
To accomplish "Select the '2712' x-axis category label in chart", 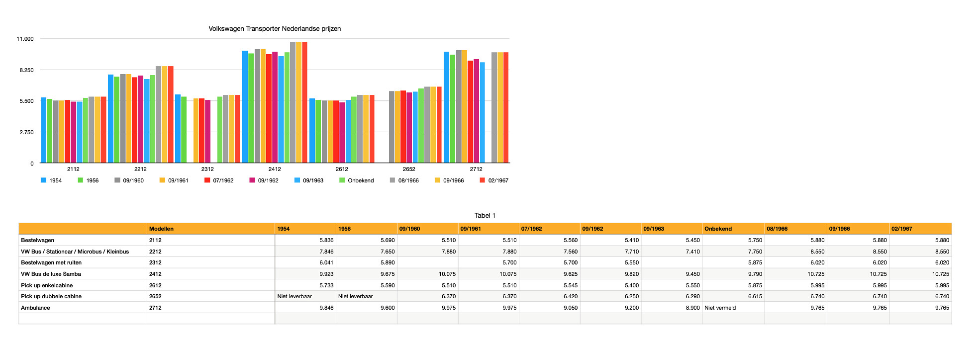I will [x=476, y=169].
